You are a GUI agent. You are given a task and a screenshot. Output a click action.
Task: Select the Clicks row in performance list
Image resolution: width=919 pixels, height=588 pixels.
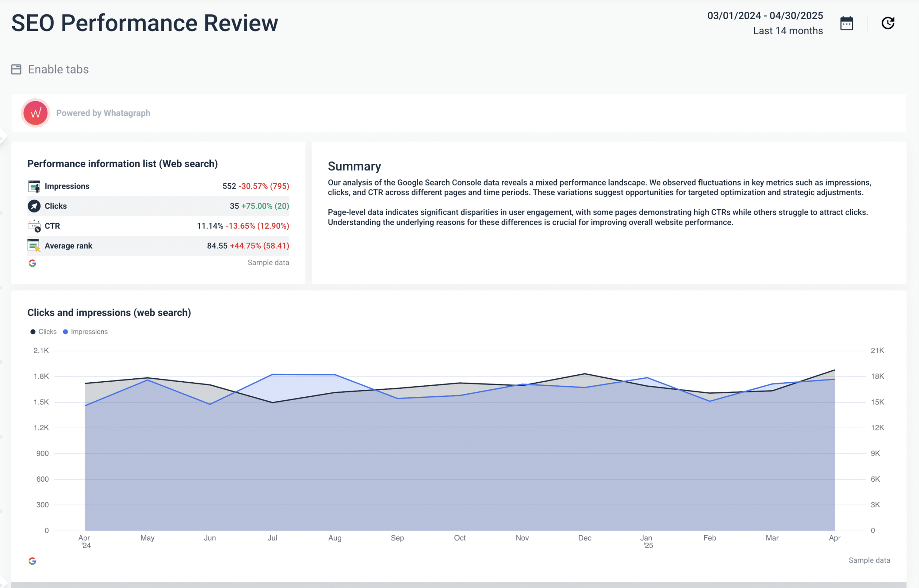(x=158, y=206)
